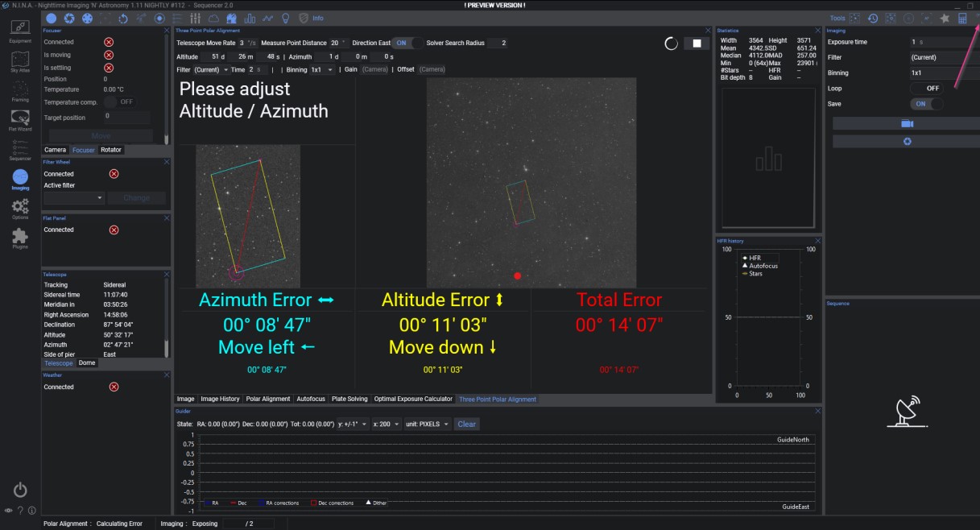Viewport: 980px width, 530px height.
Task: Click the eye icon at sidebar bottom
Action: [8, 510]
